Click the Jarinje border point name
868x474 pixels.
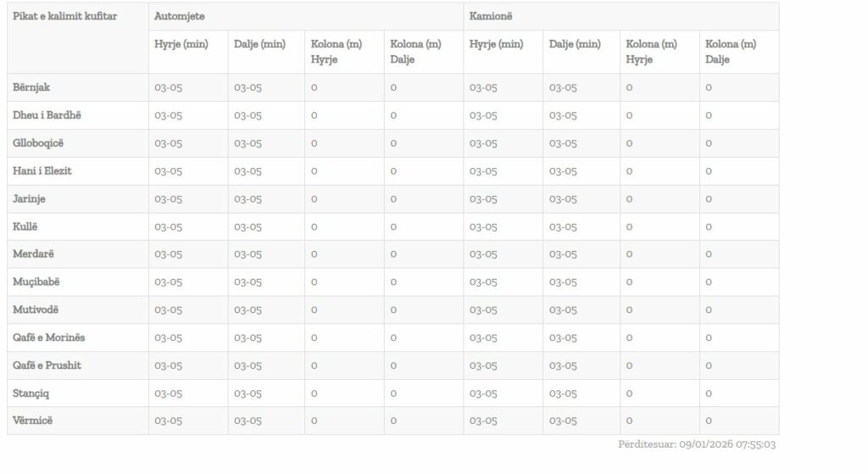click(x=30, y=199)
